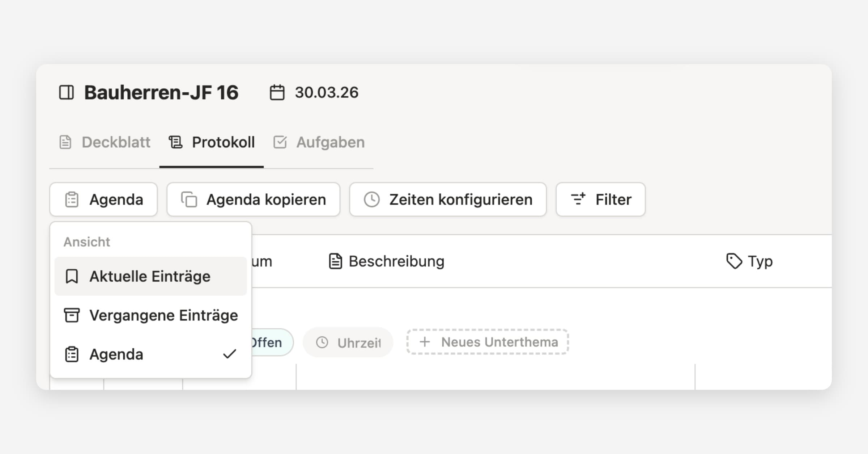Click the document icon beside Beschreibung
The width and height of the screenshot is (868, 454).
pos(335,261)
